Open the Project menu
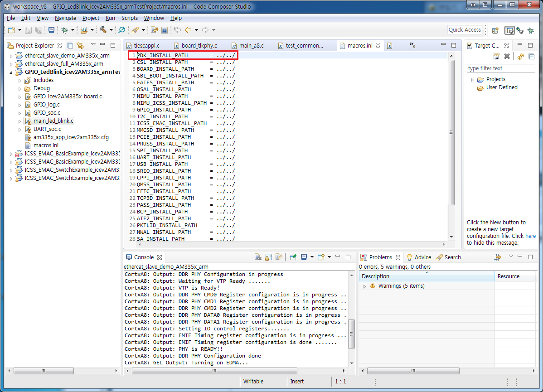This screenshot has width=543, height=392. (91, 18)
